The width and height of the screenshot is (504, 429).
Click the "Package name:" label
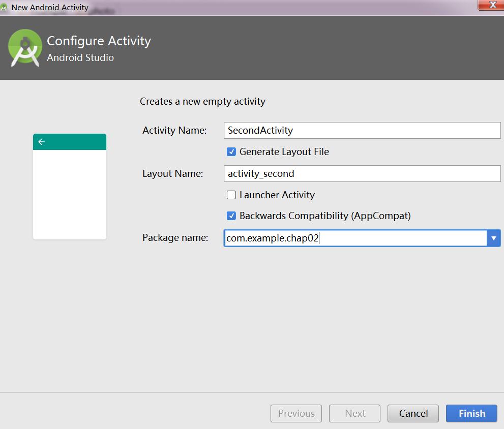[x=175, y=237]
